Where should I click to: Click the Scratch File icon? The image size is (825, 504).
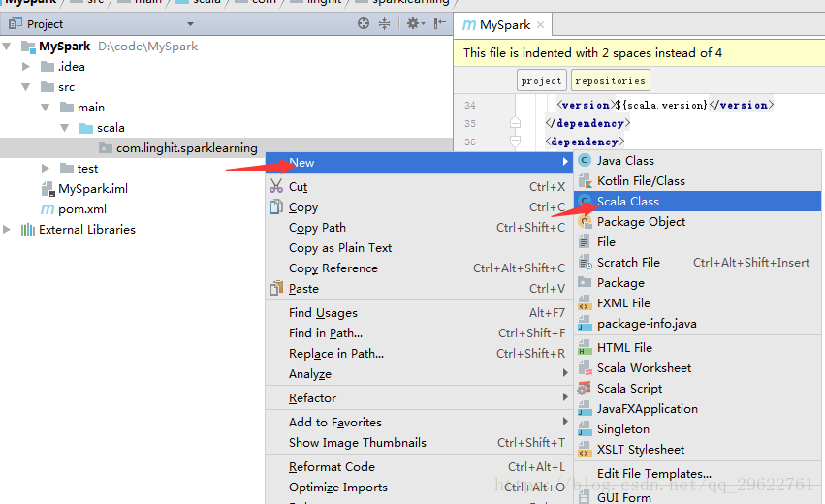coord(586,262)
